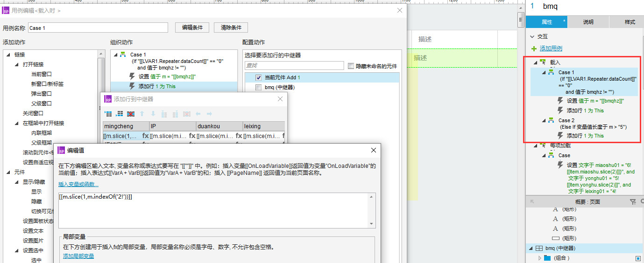Click the 编辑条件 button
The image size is (644, 263).
point(192,28)
